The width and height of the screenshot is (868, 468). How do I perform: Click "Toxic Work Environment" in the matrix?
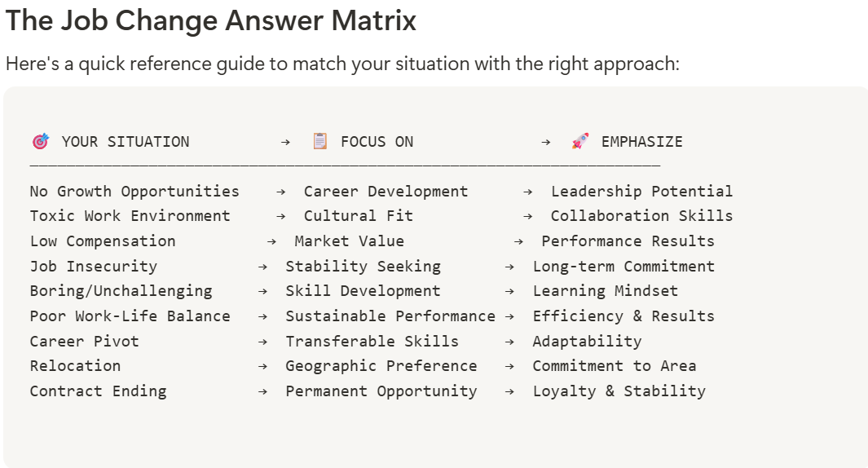(130, 216)
